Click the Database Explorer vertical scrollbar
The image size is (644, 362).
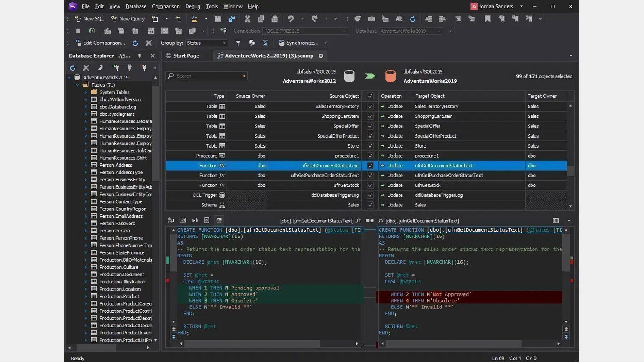(x=156, y=133)
